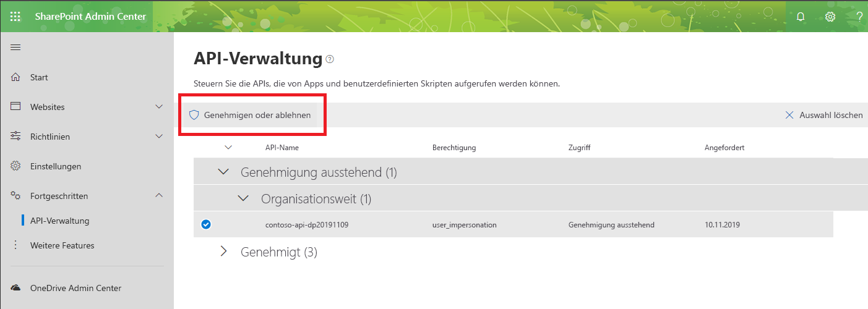Click the Start home icon

coord(16,77)
